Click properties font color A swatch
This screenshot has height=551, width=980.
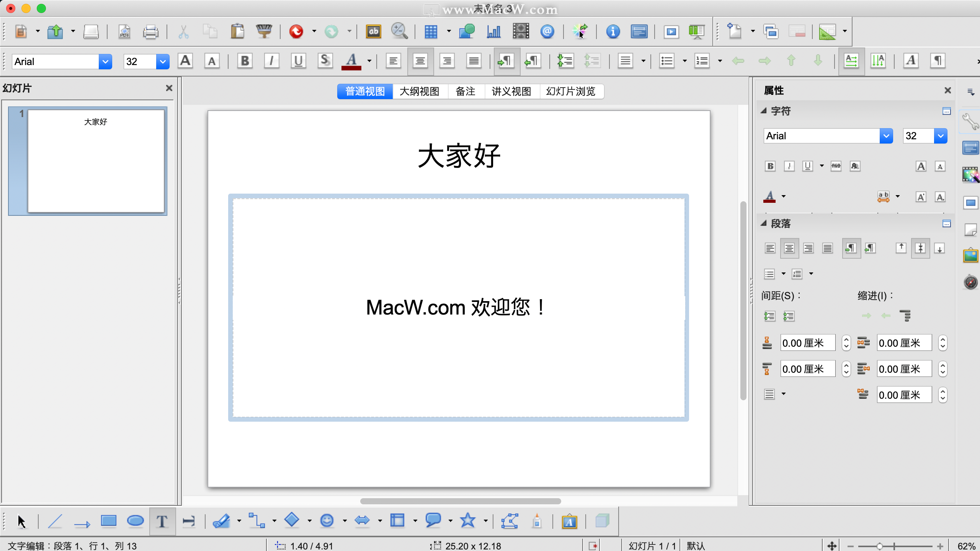point(770,197)
